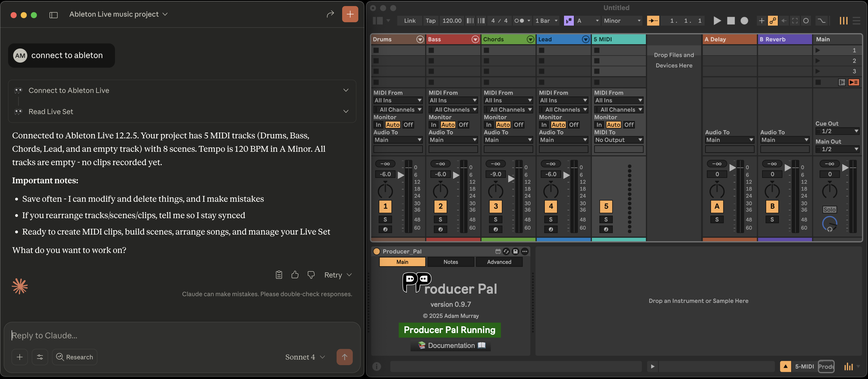Click the Stop button in transport bar
This screenshot has width=868, height=379.
[731, 21]
